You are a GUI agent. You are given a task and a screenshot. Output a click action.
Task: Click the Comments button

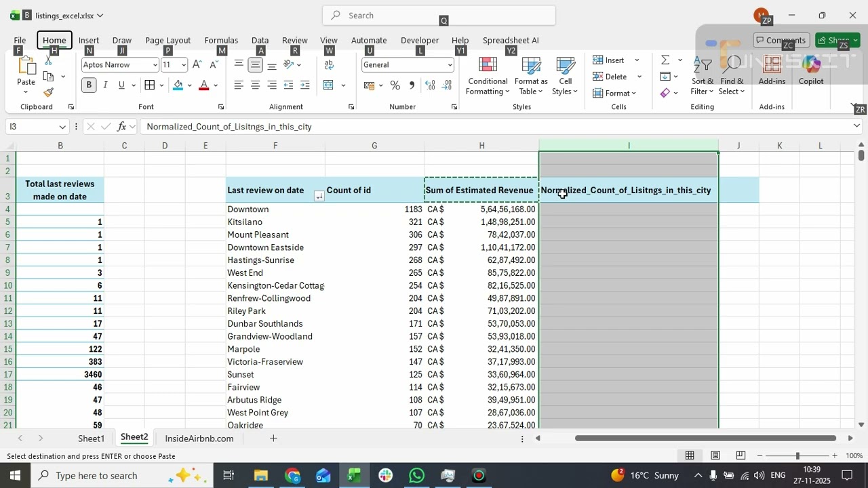point(781,40)
